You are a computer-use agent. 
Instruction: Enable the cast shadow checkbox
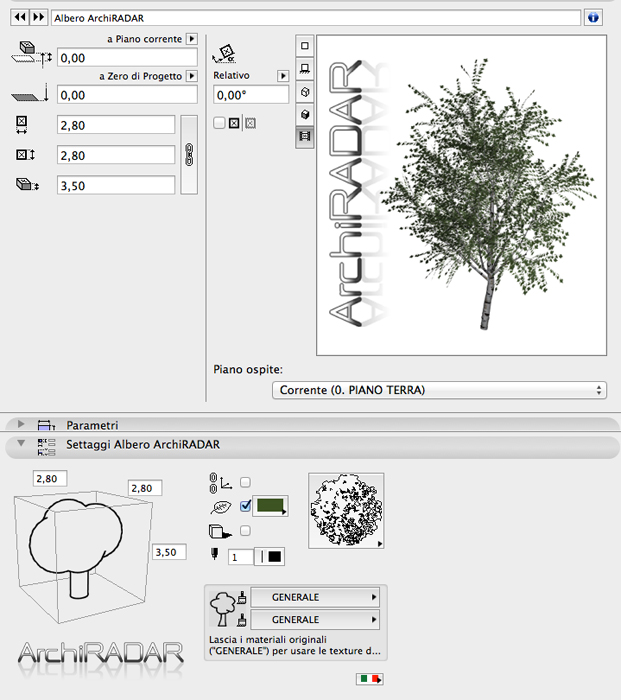[245, 531]
